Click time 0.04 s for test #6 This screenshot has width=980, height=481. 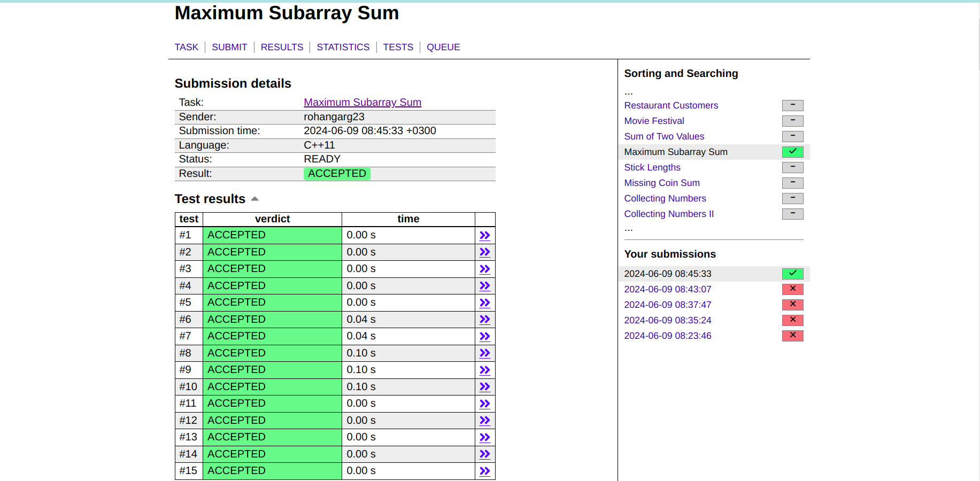coord(361,319)
